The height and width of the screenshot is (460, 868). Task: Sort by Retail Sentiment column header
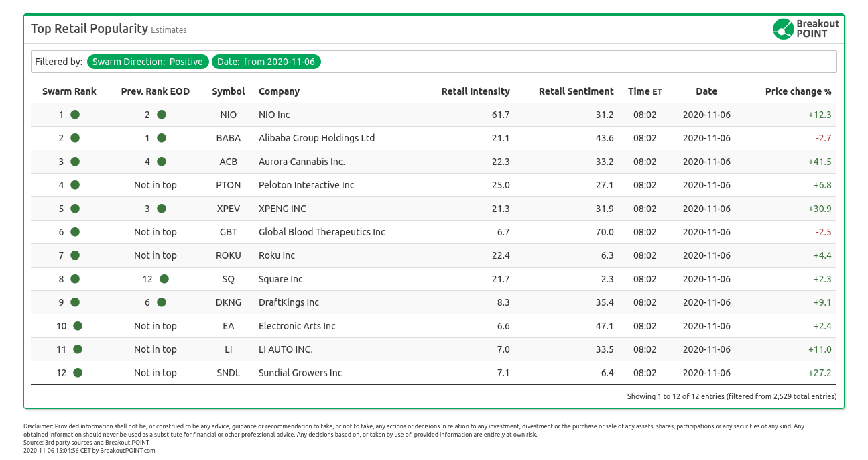pos(576,91)
